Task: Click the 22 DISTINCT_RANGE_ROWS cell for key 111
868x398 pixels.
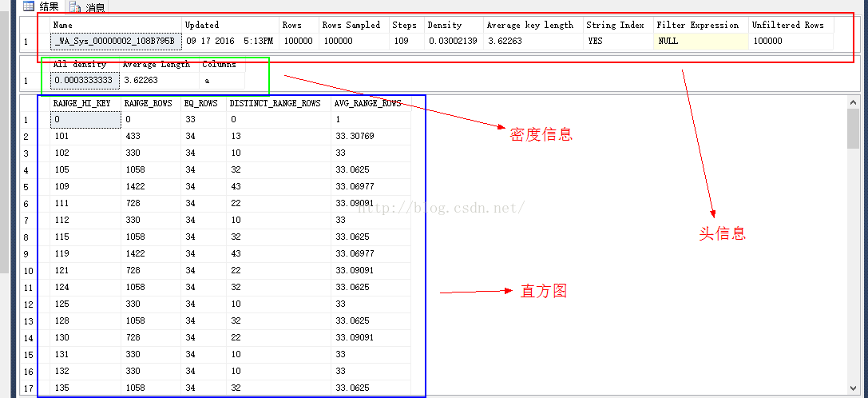Action: [279, 204]
